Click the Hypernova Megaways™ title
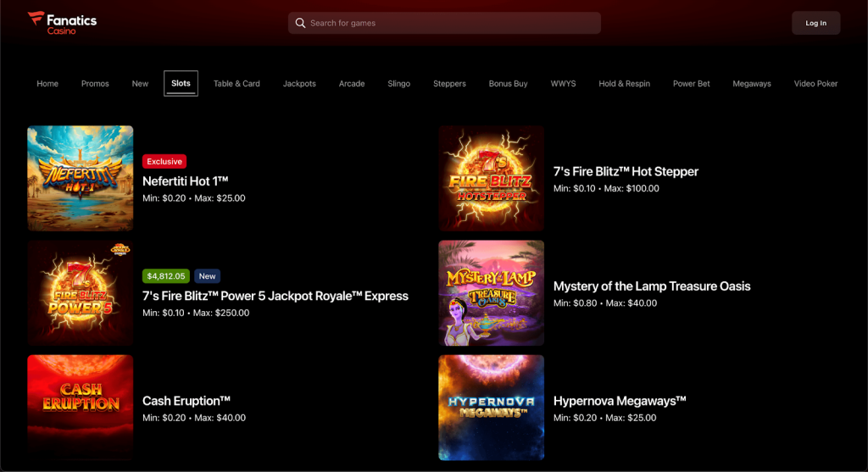 click(x=620, y=401)
